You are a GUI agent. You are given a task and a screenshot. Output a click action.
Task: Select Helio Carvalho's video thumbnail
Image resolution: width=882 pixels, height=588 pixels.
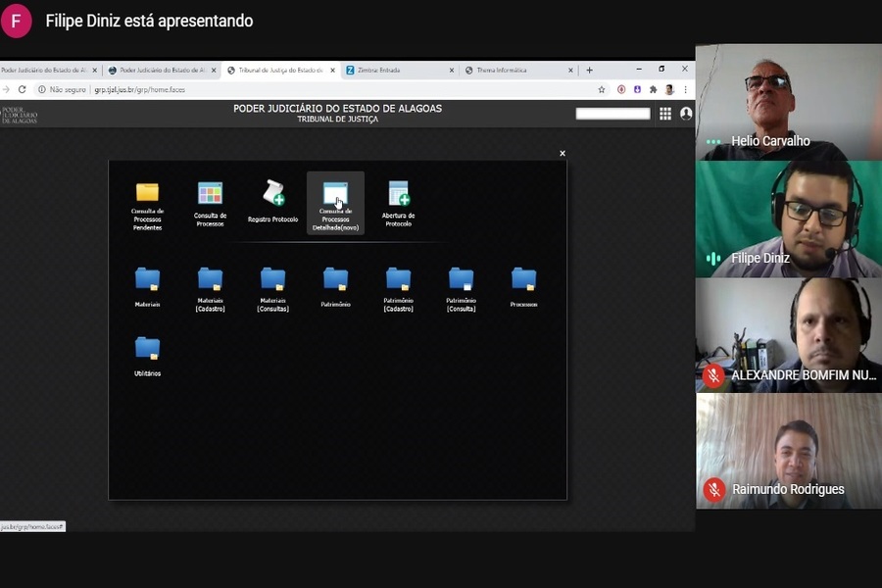(788, 102)
